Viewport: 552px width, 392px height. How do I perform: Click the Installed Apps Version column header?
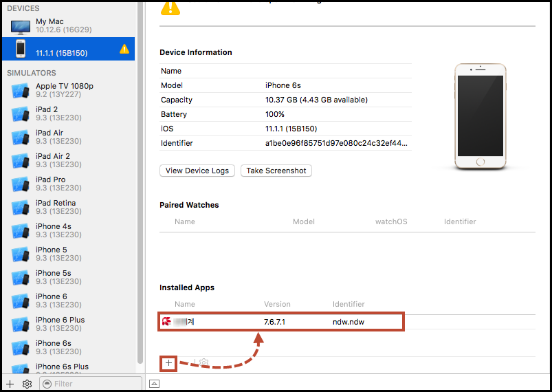point(278,304)
